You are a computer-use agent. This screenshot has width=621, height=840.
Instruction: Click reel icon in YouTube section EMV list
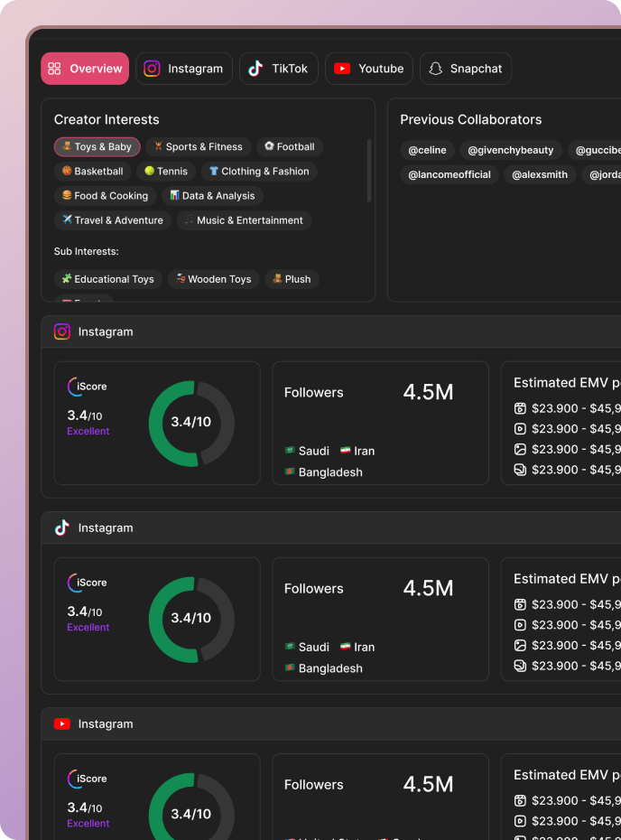click(x=520, y=800)
